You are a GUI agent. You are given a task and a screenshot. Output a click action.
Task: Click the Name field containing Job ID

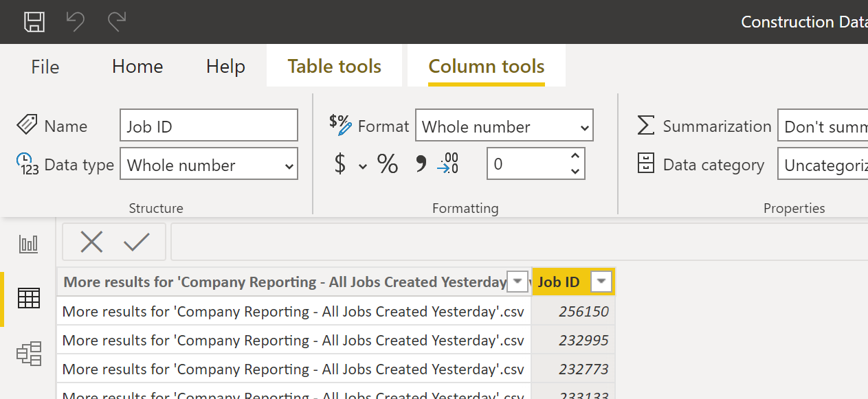[209, 126]
